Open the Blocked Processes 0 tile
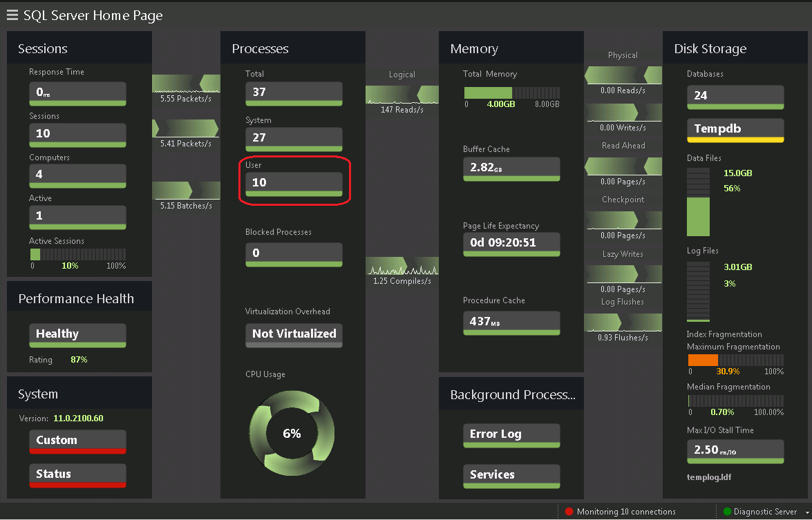The image size is (812, 520). tap(294, 255)
